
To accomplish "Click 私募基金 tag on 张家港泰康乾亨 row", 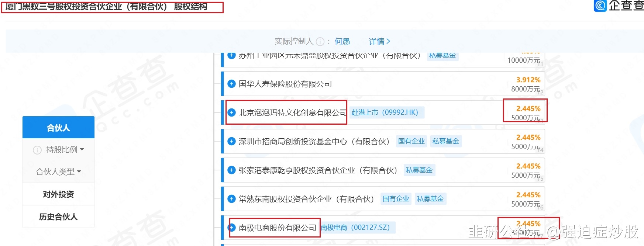I will pos(419,170).
